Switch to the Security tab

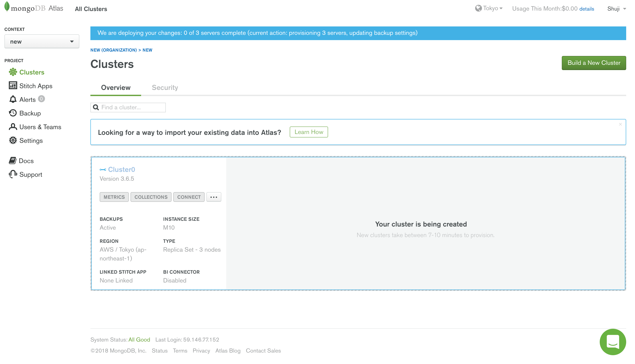click(x=165, y=87)
